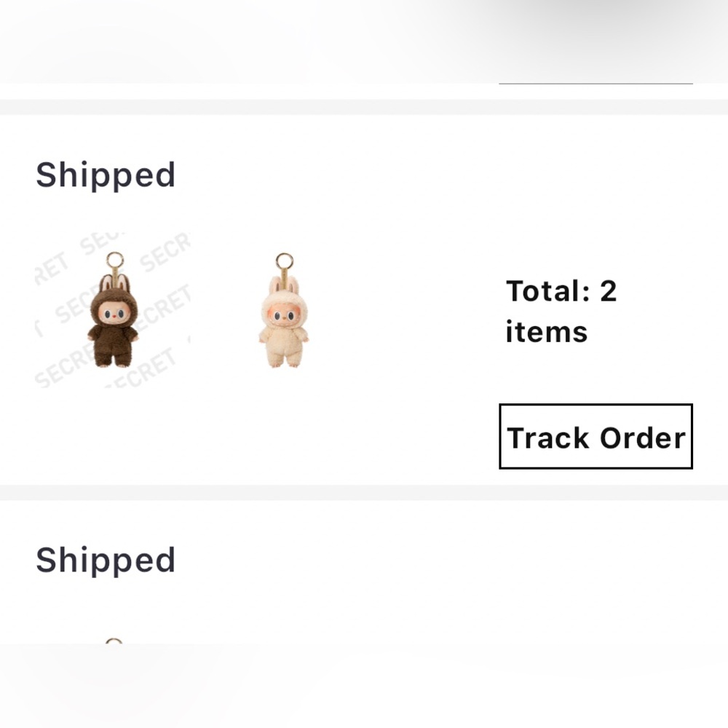Image resolution: width=728 pixels, height=728 pixels.
Task: Open the cream Labubu plush thumbnail
Action: pos(283,312)
